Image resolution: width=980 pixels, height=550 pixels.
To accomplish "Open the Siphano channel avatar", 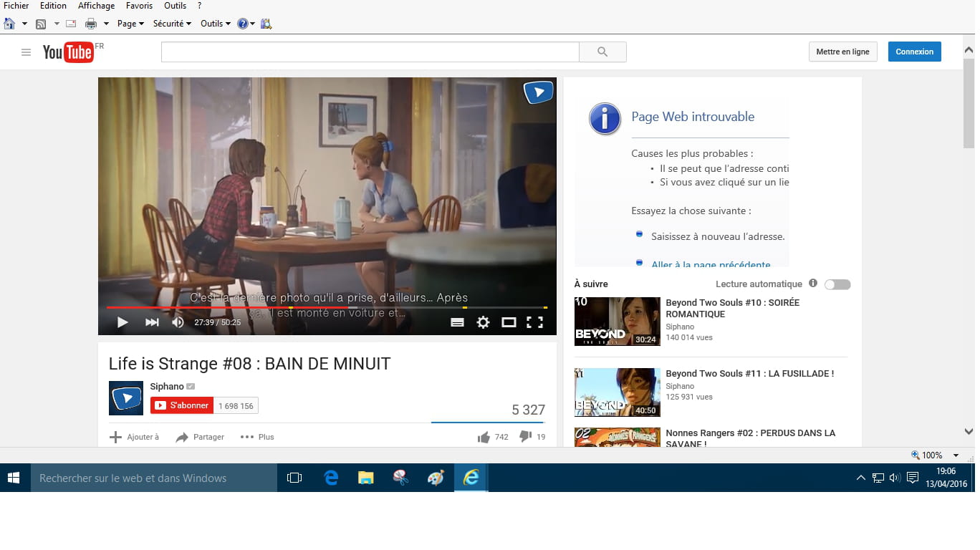I will pos(126,398).
